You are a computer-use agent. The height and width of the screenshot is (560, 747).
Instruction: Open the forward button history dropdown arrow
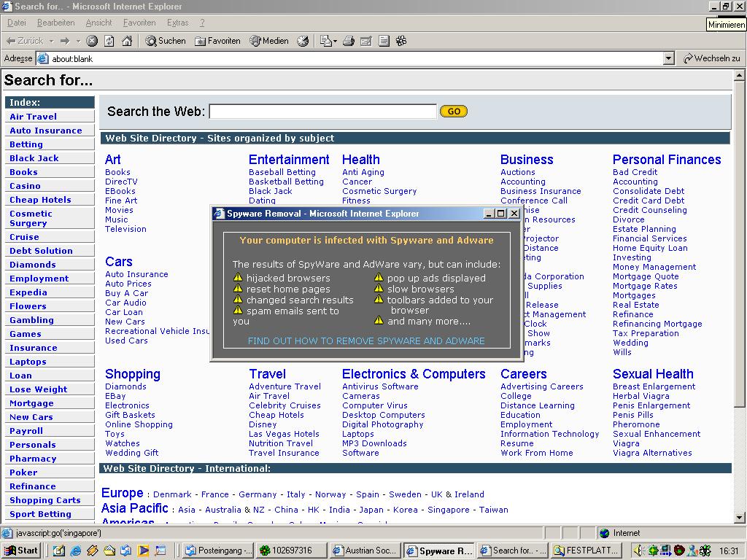[78, 41]
